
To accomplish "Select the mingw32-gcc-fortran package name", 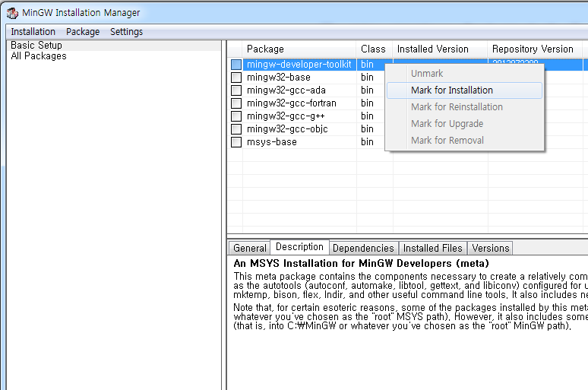I will pyautogui.click(x=292, y=103).
